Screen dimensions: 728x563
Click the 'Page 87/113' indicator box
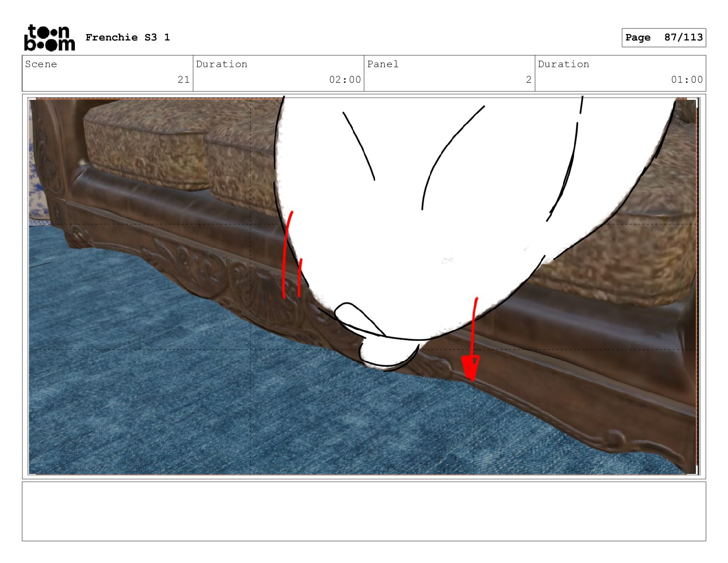pos(664,37)
